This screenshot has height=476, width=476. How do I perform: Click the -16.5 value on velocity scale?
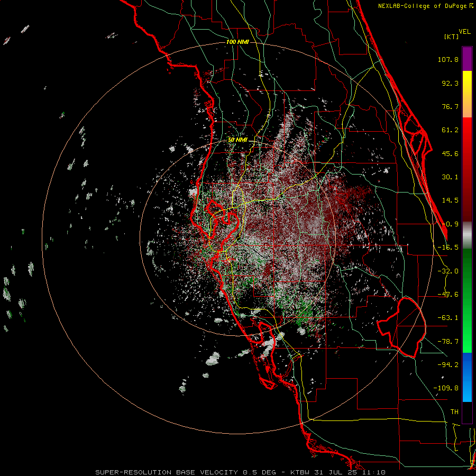click(448, 248)
